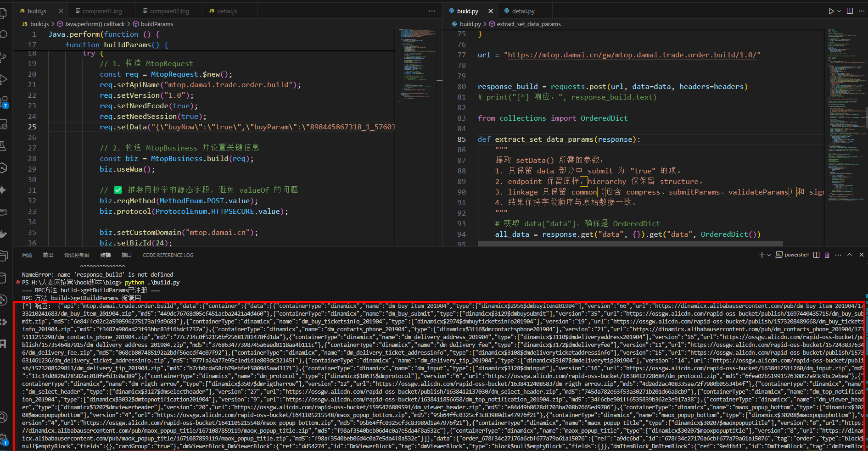Open Source Control view in activity bar

tap(3, 57)
